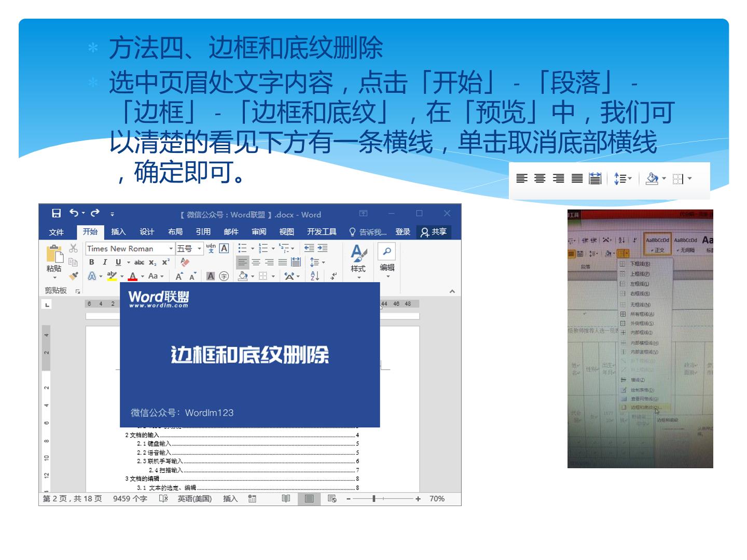This screenshot has width=747, height=560.
Task: Expand the borders dropdown arrow in the ribbon
Action: click(273, 276)
